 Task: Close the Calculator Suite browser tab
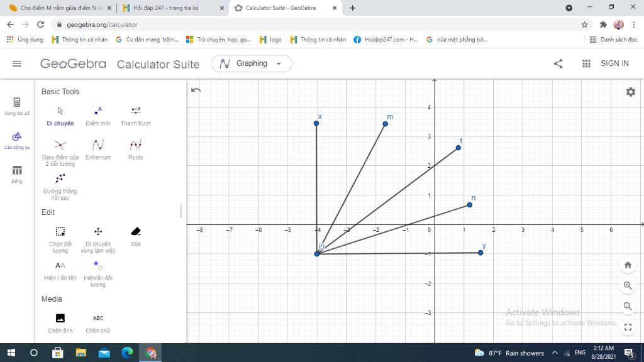click(335, 8)
